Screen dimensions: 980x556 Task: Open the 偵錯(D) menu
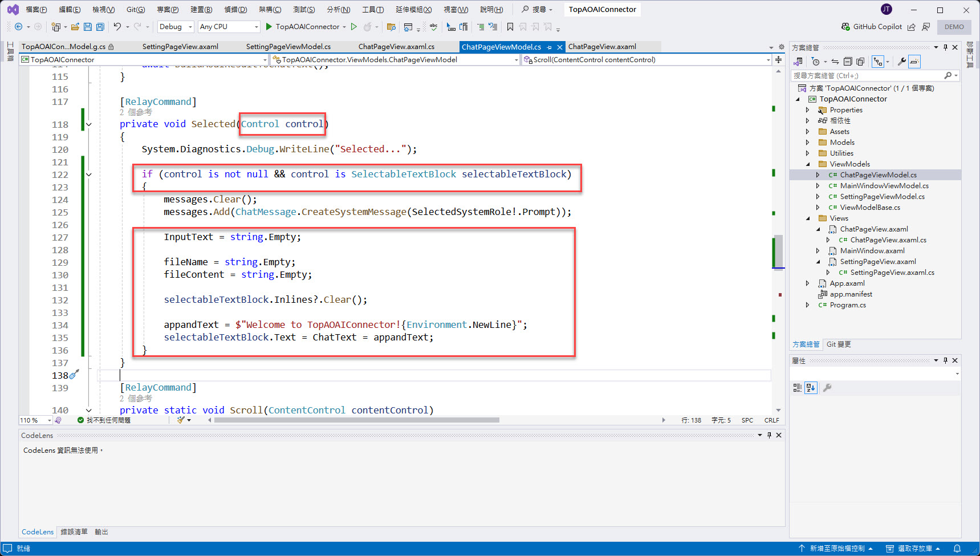pyautogui.click(x=235, y=10)
